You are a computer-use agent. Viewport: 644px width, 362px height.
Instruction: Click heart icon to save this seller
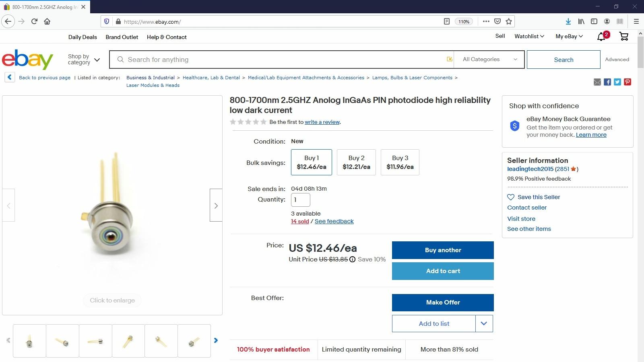pyautogui.click(x=511, y=197)
